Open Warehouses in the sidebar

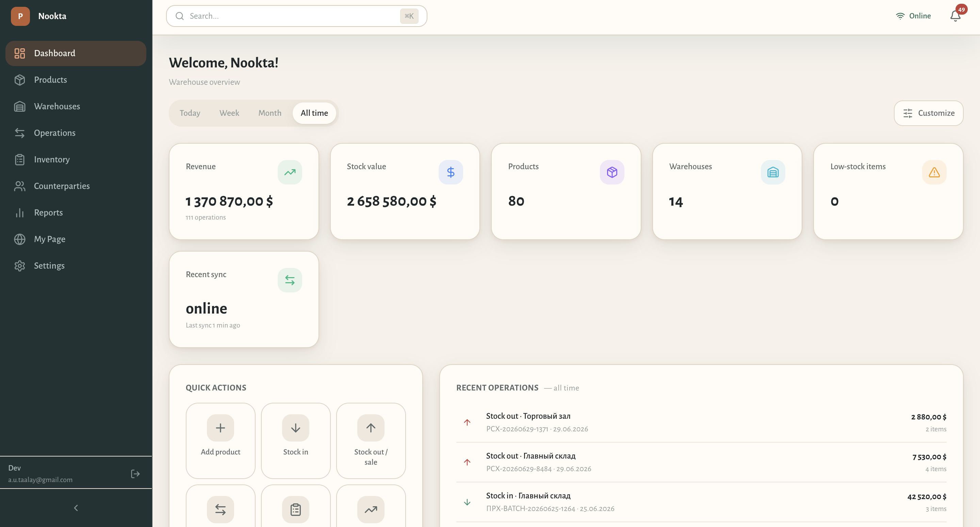click(x=76, y=106)
